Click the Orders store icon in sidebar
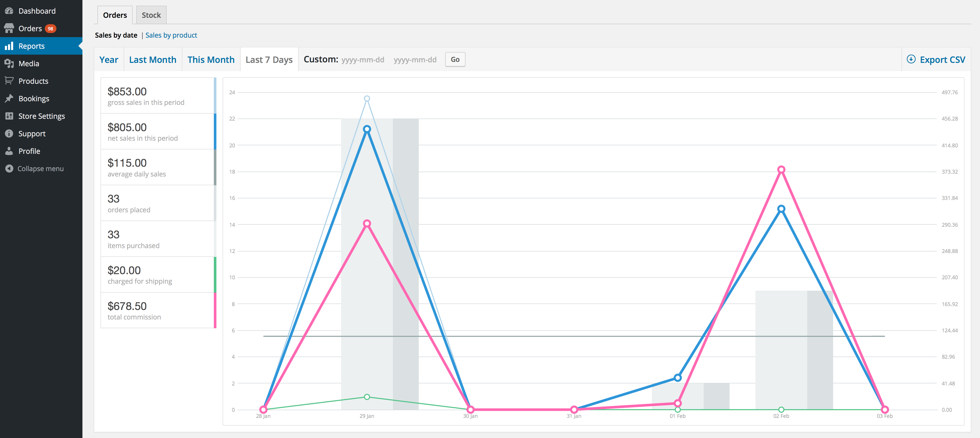 coord(9,29)
